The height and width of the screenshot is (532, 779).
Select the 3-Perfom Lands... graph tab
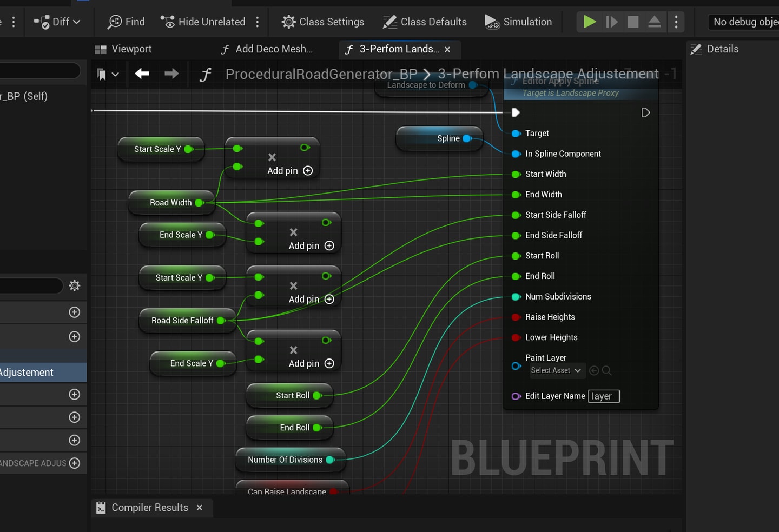[399, 49]
